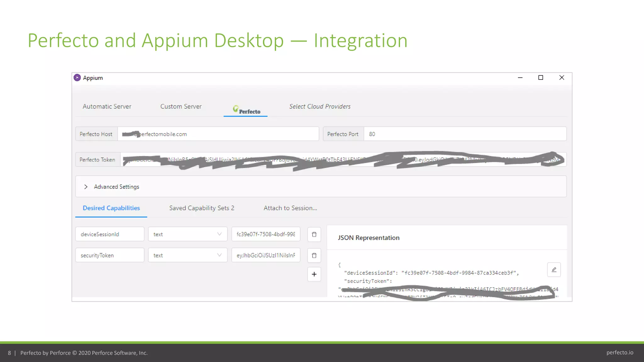
Task: Select the Perfecto server tab
Action: 246,110
